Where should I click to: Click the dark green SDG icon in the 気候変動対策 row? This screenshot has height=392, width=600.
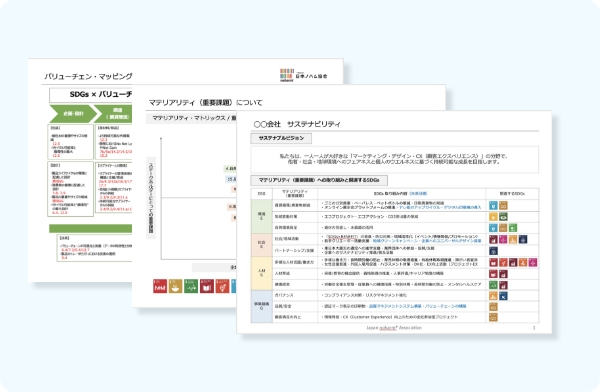[503, 217]
